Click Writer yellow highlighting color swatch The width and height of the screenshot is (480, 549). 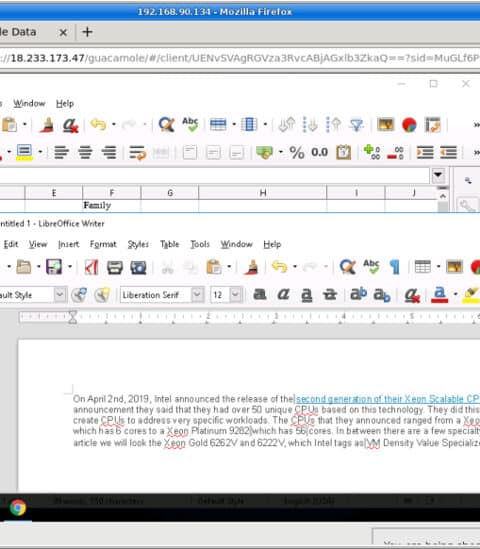tap(471, 295)
